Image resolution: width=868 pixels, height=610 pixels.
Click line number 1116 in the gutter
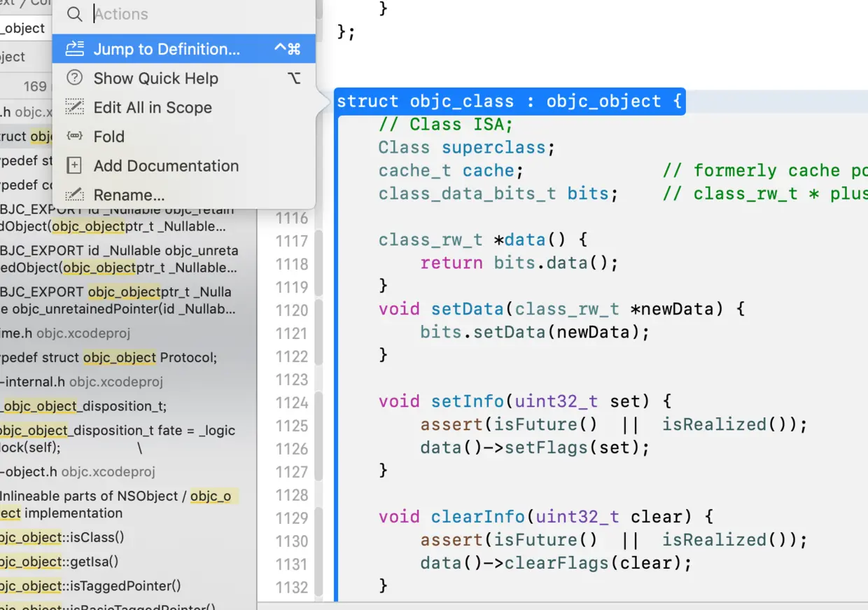pyautogui.click(x=292, y=218)
